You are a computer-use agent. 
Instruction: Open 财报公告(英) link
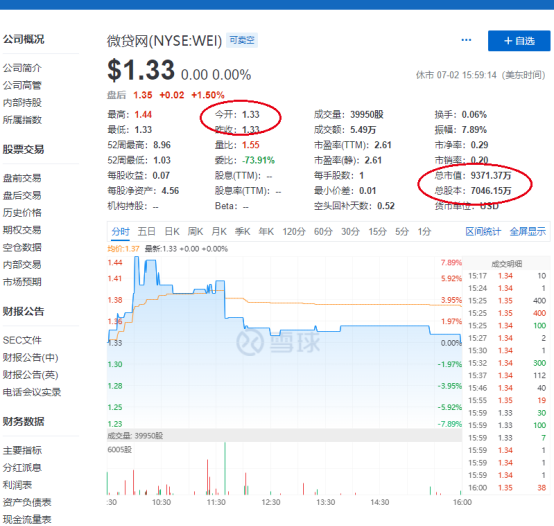click(x=30, y=375)
